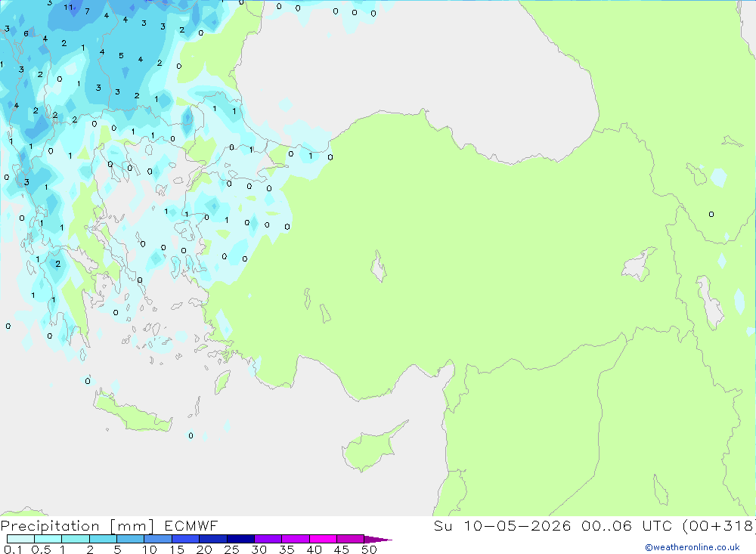Click the 'Precipitation [mm]' title text
This screenshot has height=554, width=756.
click(77, 526)
